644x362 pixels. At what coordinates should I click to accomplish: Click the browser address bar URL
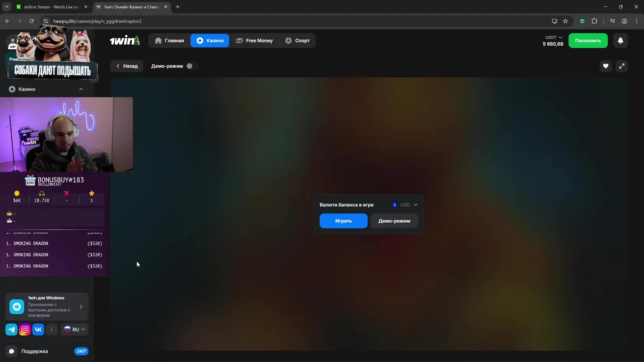pos(97,21)
